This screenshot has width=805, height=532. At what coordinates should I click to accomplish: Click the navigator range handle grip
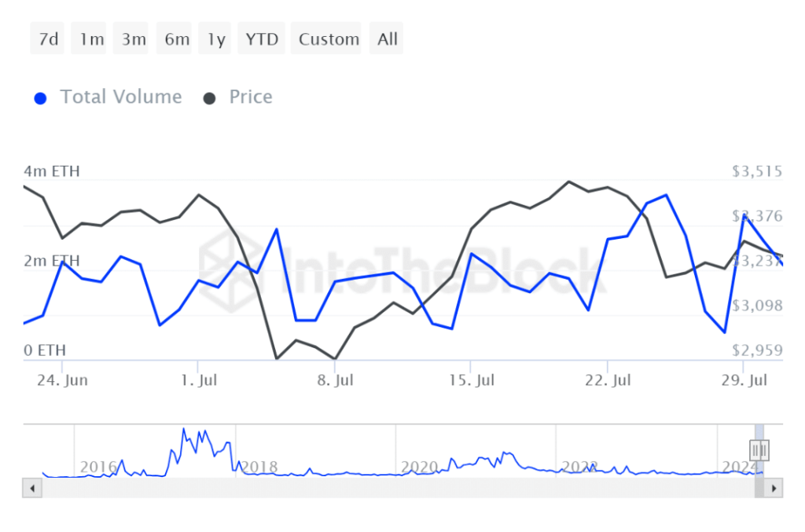point(759,449)
